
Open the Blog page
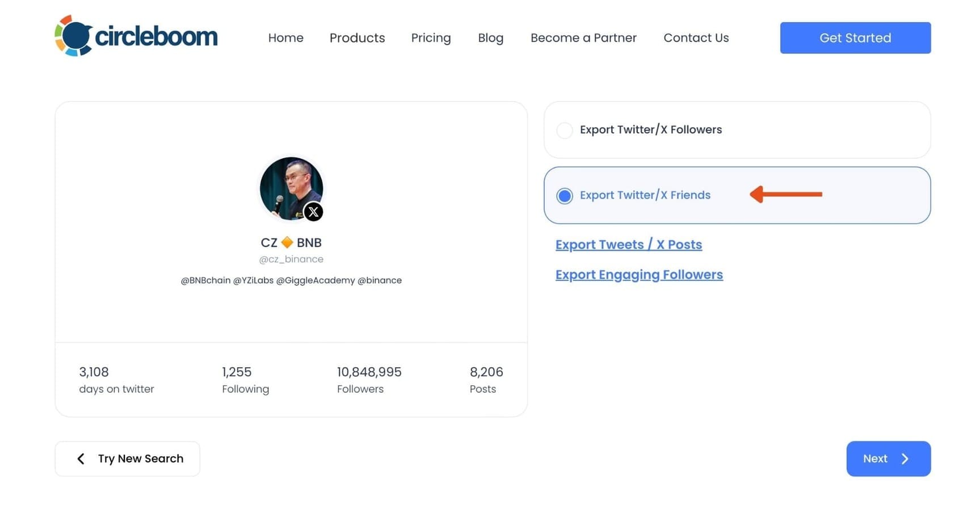click(490, 38)
